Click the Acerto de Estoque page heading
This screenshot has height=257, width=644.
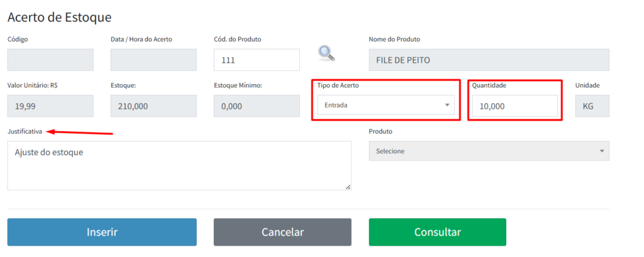pos(59,17)
